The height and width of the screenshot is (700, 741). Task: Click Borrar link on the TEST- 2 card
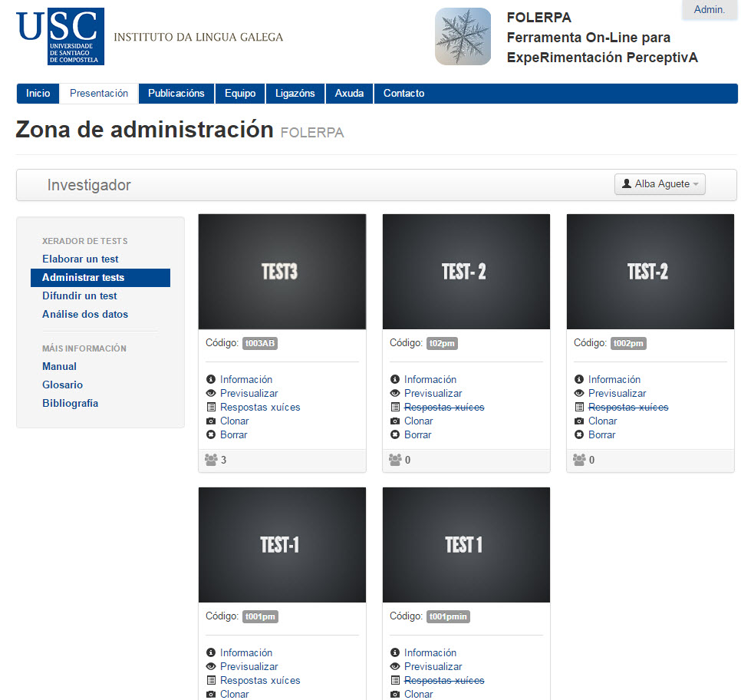pos(417,435)
